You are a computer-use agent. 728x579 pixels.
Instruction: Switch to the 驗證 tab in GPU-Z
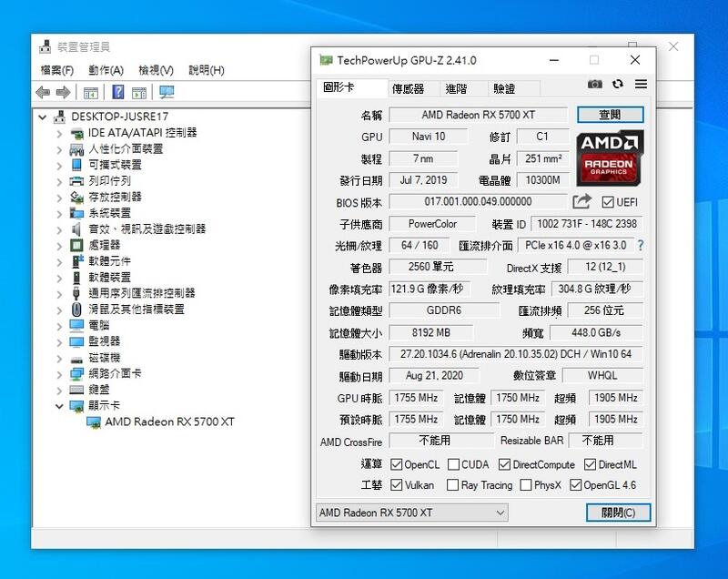513,88
